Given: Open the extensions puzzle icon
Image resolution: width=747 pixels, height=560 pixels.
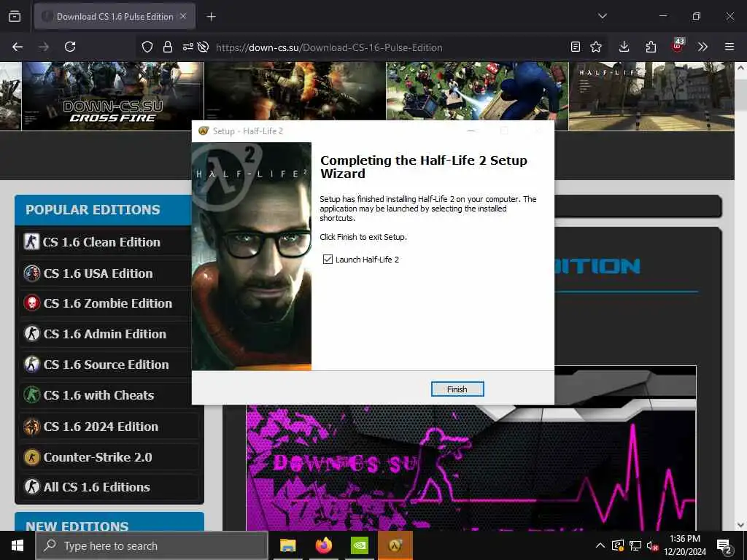Looking at the screenshot, I should coord(651,47).
